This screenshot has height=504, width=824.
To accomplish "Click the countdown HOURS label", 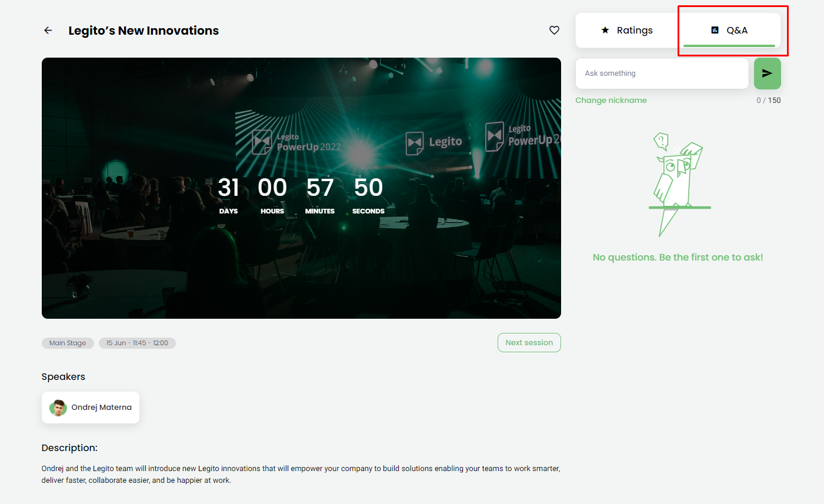I will [272, 211].
